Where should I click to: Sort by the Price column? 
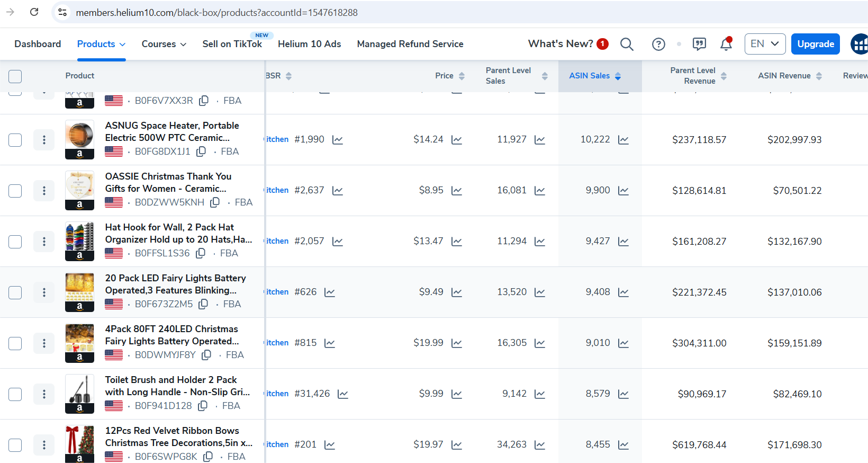pyautogui.click(x=450, y=76)
